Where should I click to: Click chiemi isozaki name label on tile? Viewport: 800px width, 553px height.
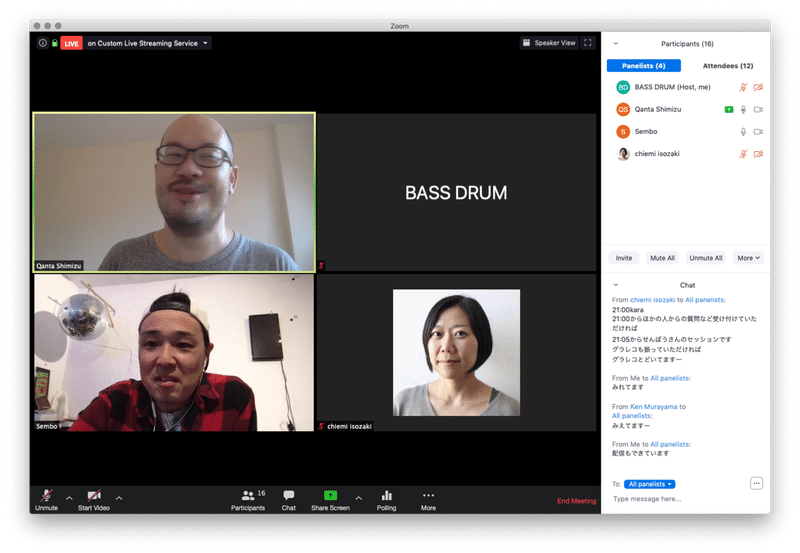point(349,426)
